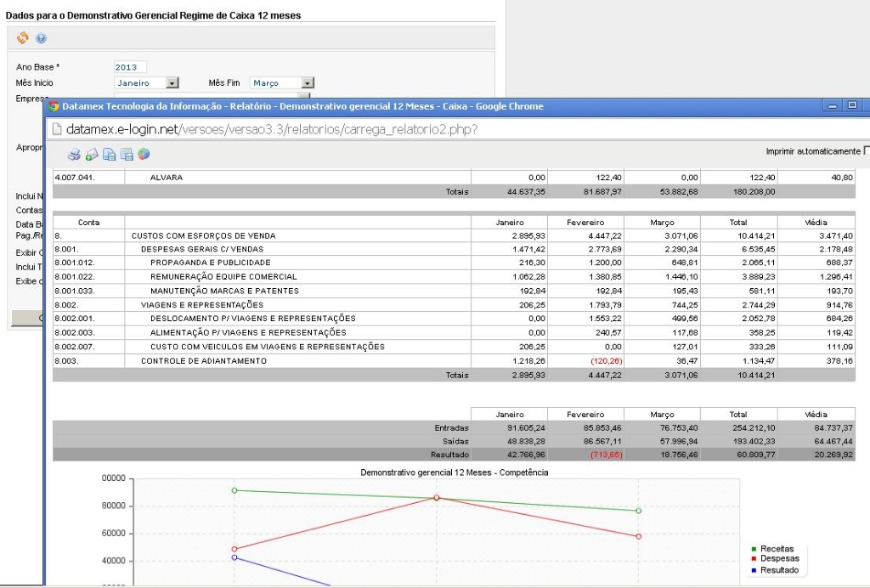Click the first green Receitas data point on chart

(234, 490)
